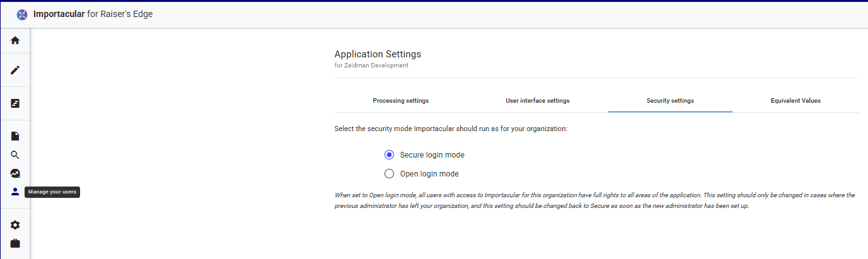Click the Importacular for Raiser's Edge title
Screen dimensions: 868x259
coord(93,14)
